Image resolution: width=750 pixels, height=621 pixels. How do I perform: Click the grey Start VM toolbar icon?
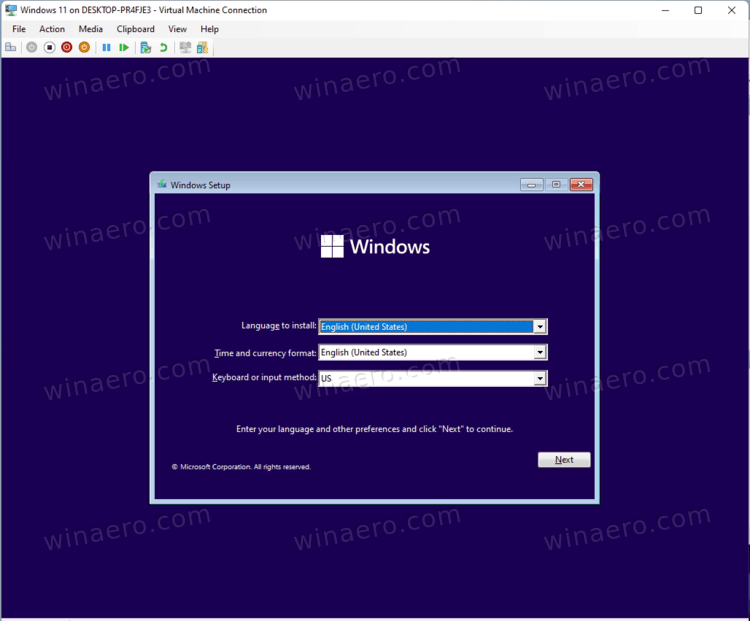point(32,47)
